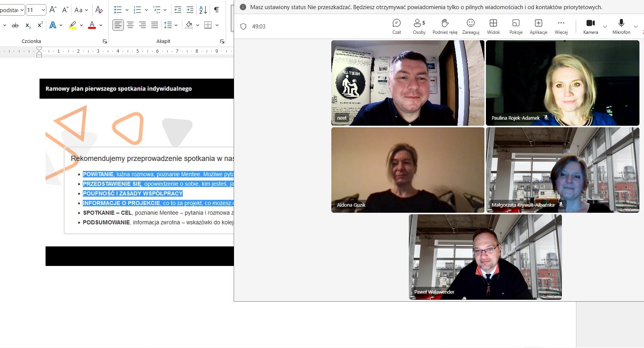Sort text with the A-Z sort icon
This screenshot has width=644, height=348.
click(x=203, y=10)
